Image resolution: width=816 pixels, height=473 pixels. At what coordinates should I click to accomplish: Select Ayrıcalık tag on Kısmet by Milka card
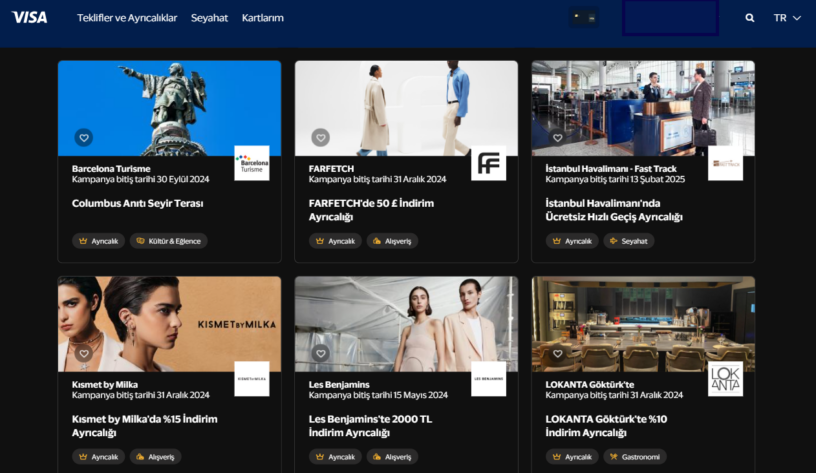coord(98,457)
